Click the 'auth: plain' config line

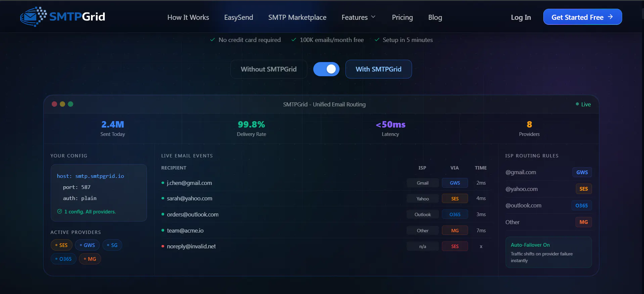click(80, 198)
